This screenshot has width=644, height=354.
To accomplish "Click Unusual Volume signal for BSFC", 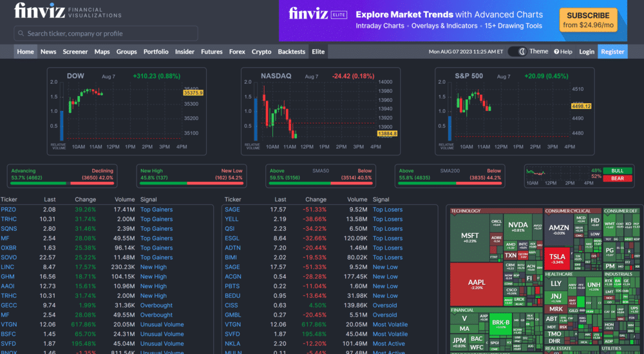I will (x=162, y=334).
